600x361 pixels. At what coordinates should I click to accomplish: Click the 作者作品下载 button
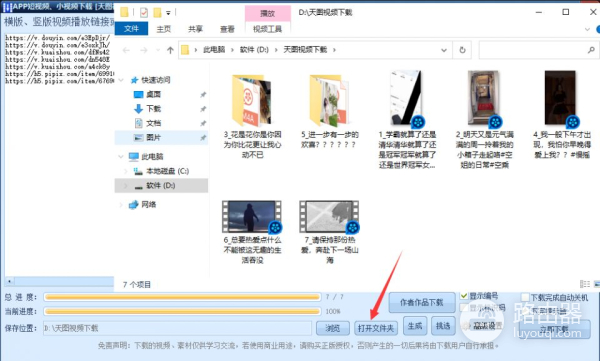422,302
